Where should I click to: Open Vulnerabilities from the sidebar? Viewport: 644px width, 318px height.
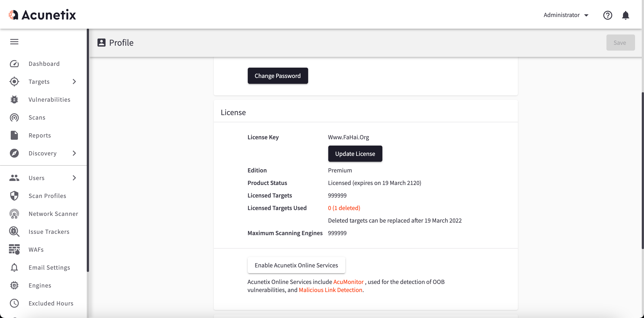[x=49, y=99]
